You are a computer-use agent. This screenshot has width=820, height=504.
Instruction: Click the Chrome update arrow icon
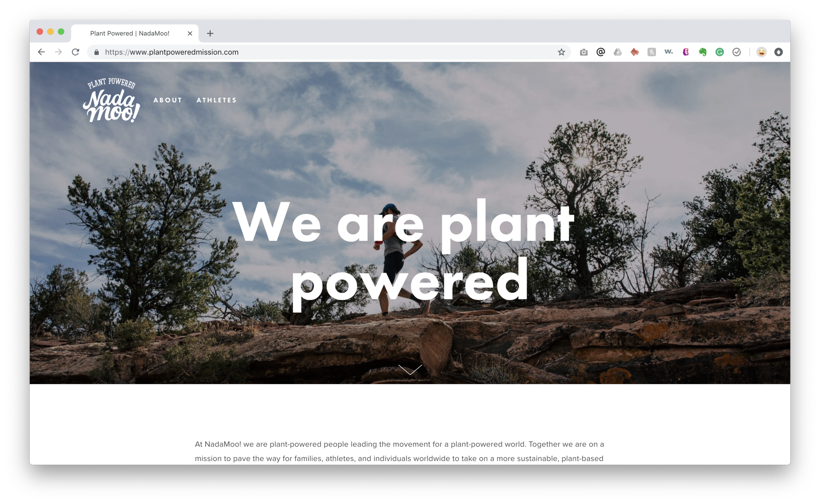coord(778,52)
